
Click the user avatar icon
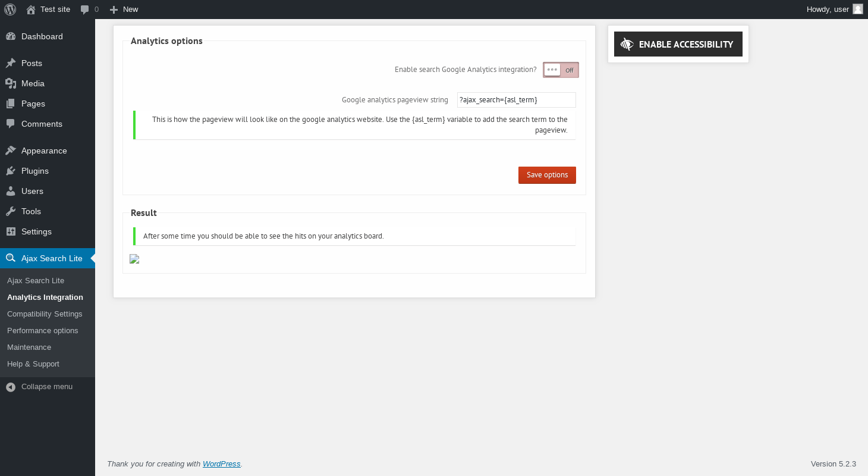pyautogui.click(x=857, y=9)
